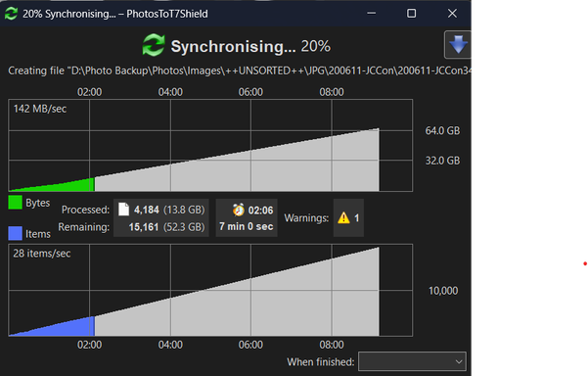Click the 'Processed:' label
Viewport: 588px width, 376px height.
tap(85, 210)
